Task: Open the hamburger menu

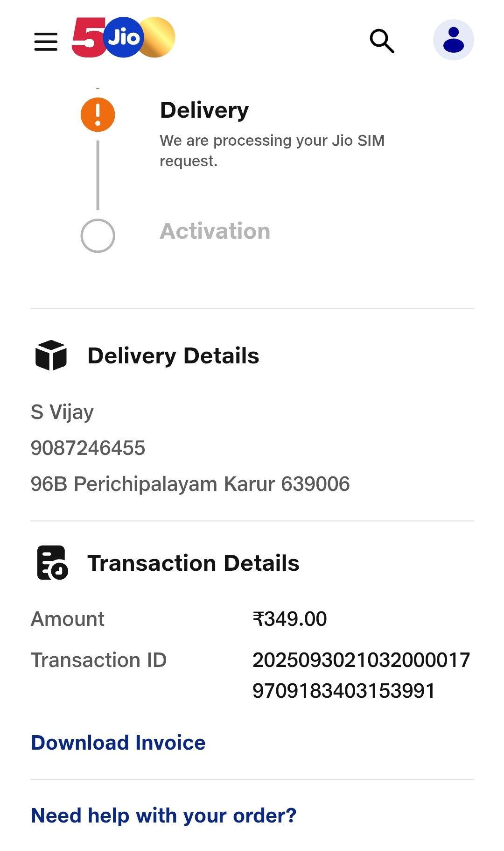Action: [46, 42]
